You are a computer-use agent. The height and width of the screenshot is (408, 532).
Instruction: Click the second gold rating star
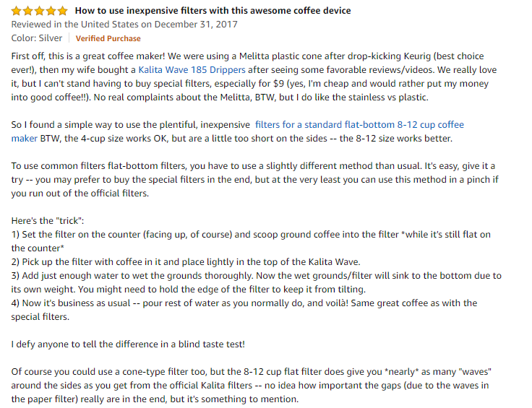(27, 11)
